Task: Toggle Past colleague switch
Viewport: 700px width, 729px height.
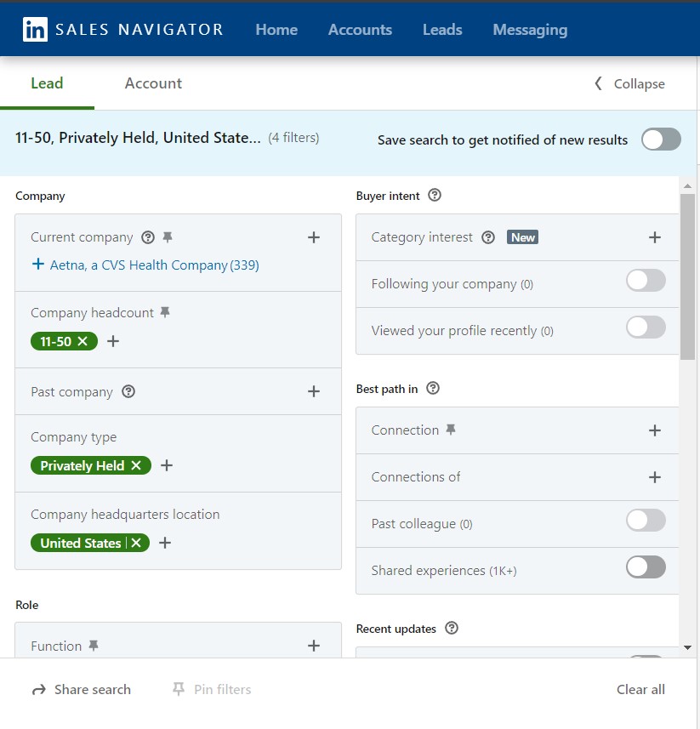Action: tap(646, 521)
